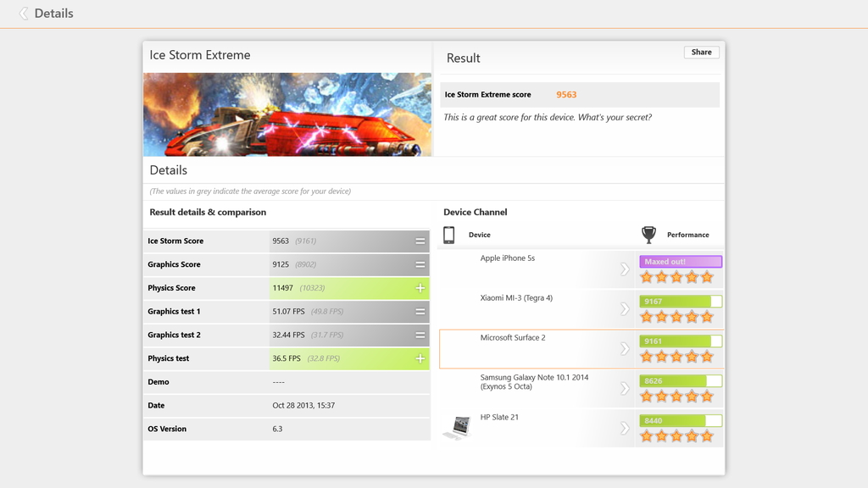The height and width of the screenshot is (488, 868).
Task: Click the Samsung Galaxy Note 10.1 chevron
Action: (625, 388)
